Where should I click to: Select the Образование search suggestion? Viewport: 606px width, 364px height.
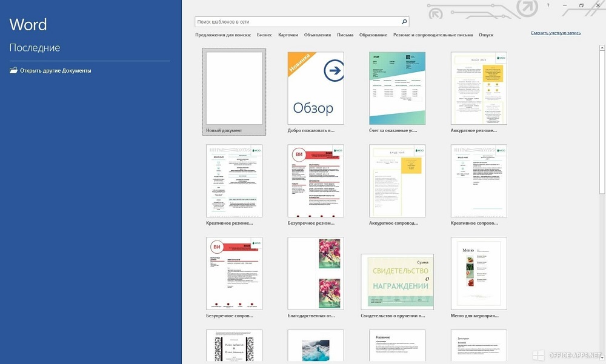[373, 35]
